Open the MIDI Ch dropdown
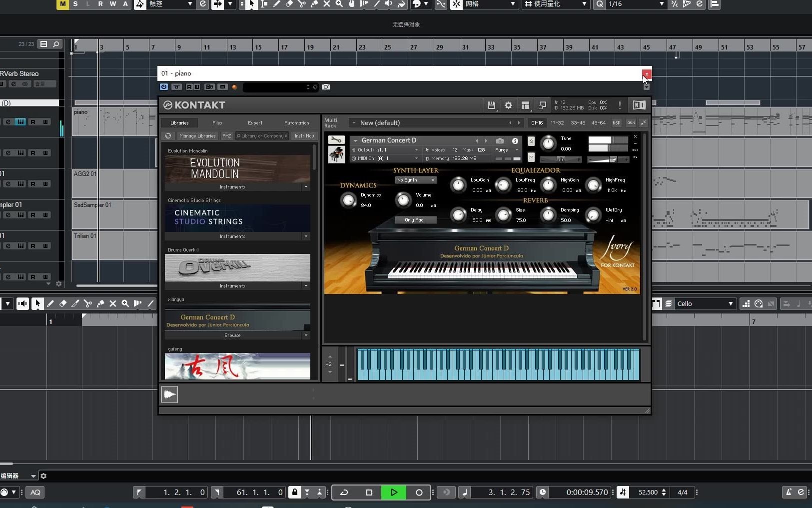Screen dimensions: 812x508 [385, 158]
